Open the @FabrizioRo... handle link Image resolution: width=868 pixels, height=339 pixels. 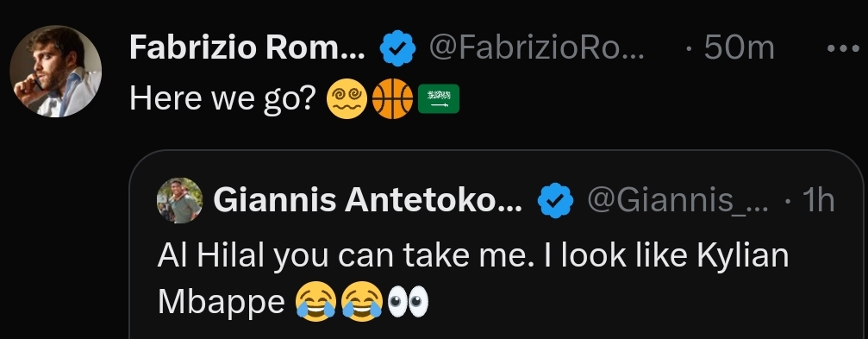click(536, 49)
